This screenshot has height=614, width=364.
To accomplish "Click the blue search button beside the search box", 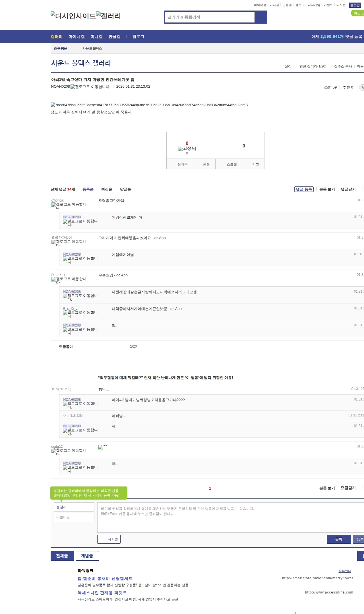I will click(x=261, y=17).
